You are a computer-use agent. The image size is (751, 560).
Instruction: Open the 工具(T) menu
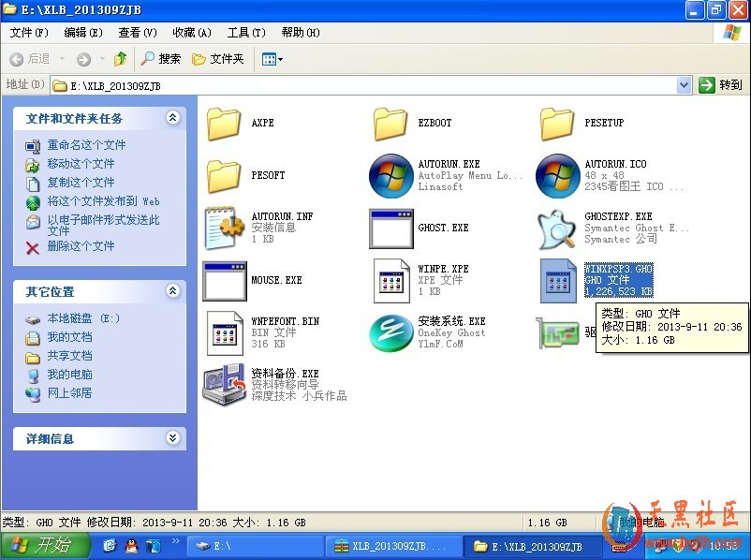click(246, 33)
